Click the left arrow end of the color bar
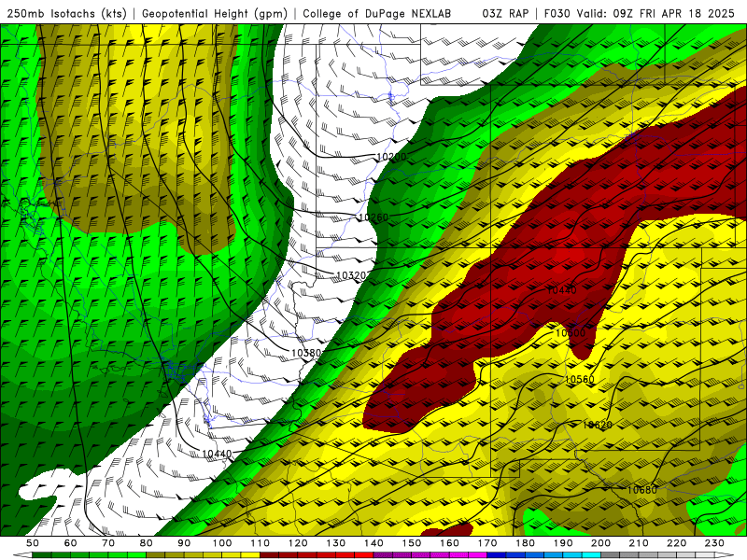747x560 pixels. click(22, 555)
